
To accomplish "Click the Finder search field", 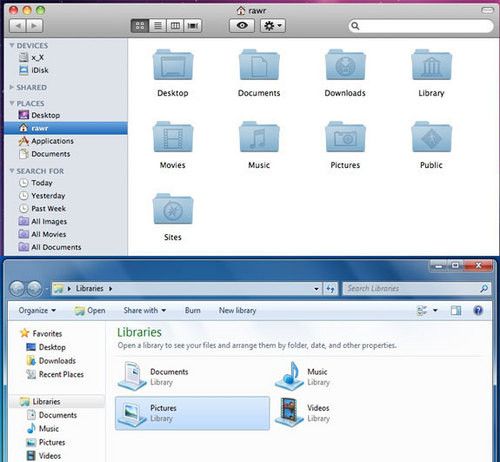I will point(421,26).
